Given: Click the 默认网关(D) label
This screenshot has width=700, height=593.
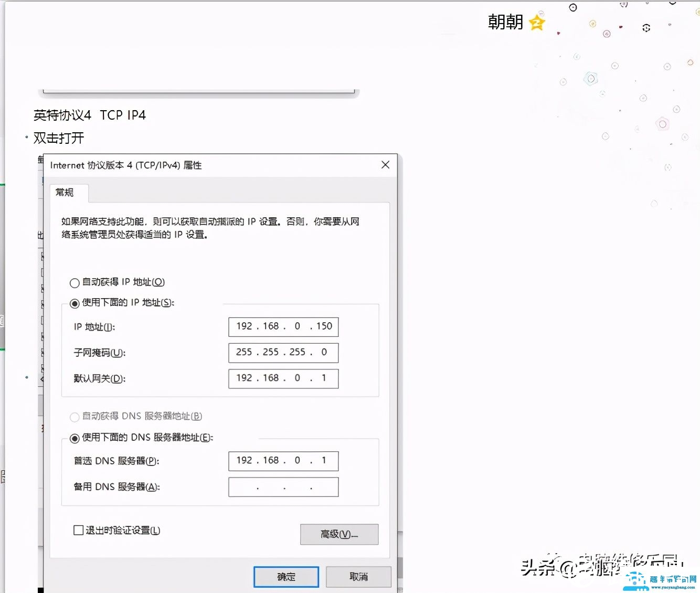Looking at the screenshot, I should coord(100,378).
